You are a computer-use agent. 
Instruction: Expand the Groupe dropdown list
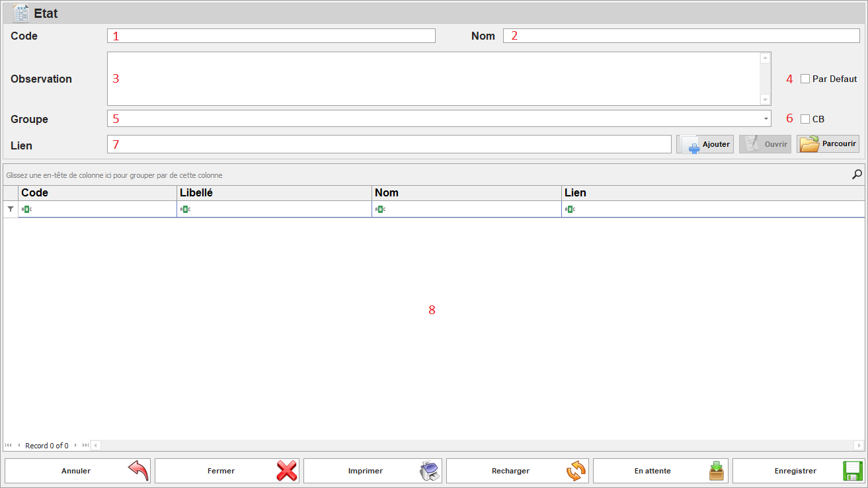click(766, 119)
